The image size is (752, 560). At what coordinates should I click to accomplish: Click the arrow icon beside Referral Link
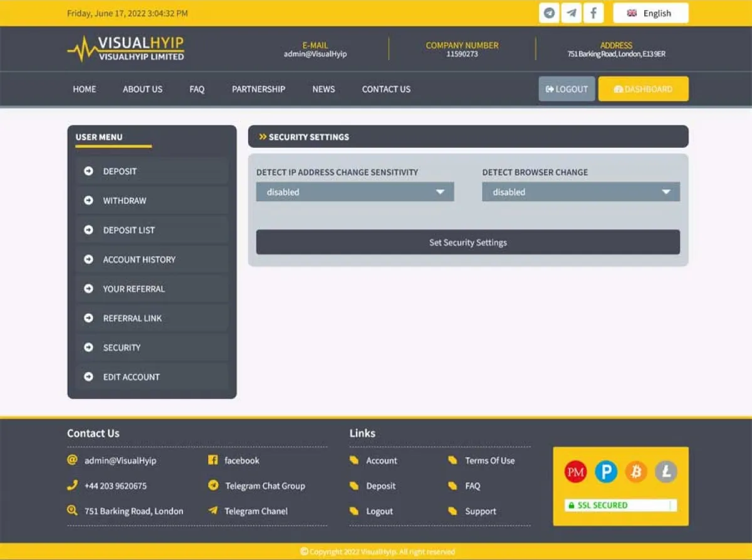click(89, 318)
